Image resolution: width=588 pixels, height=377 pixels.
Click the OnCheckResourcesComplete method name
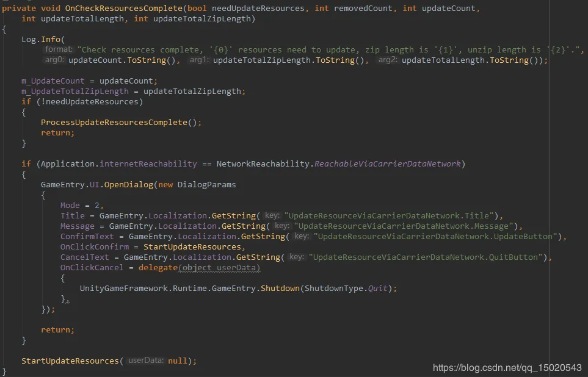click(124, 9)
